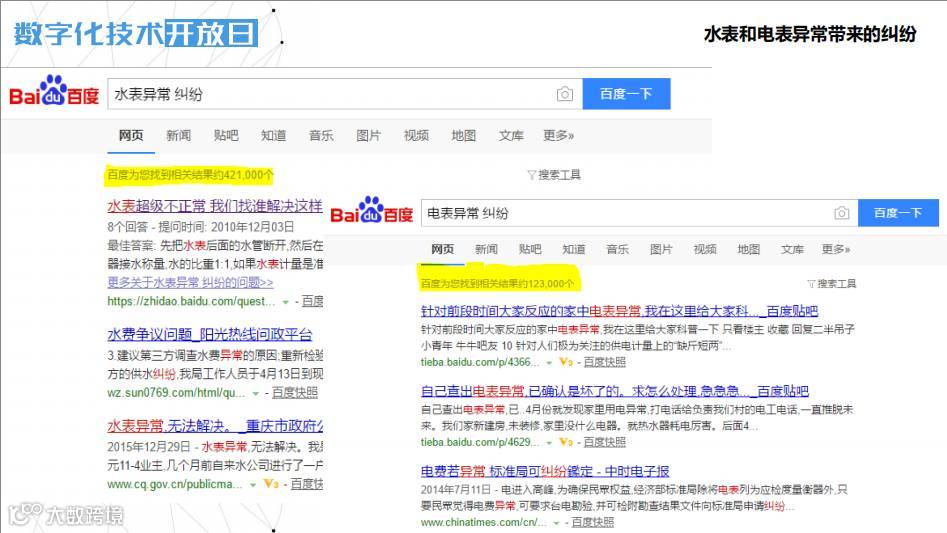Click the V3 badge next to tieba.baidu.com/p/4629
This screenshot has height=533, width=947.
point(565,442)
